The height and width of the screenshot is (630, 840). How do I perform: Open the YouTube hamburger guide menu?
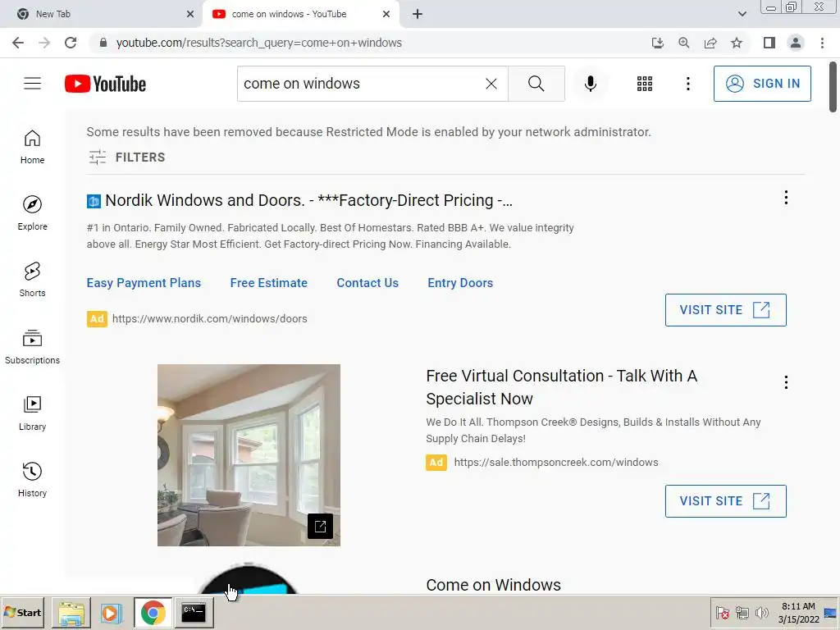[x=32, y=84]
